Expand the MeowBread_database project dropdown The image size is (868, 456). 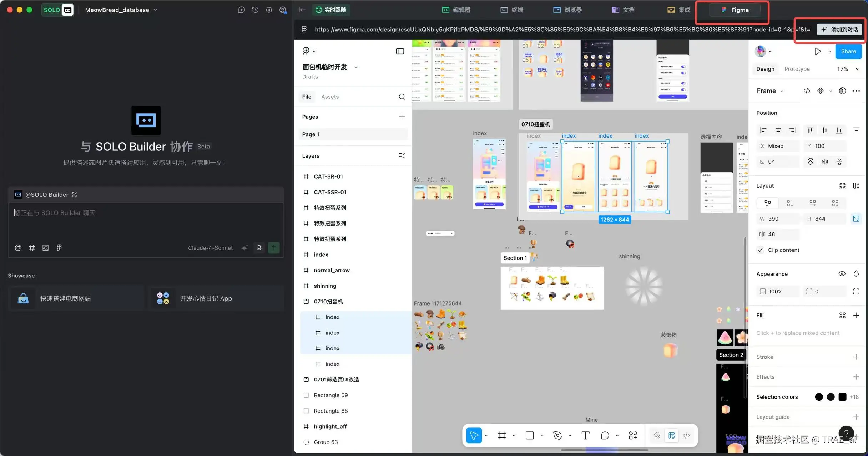coord(155,10)
